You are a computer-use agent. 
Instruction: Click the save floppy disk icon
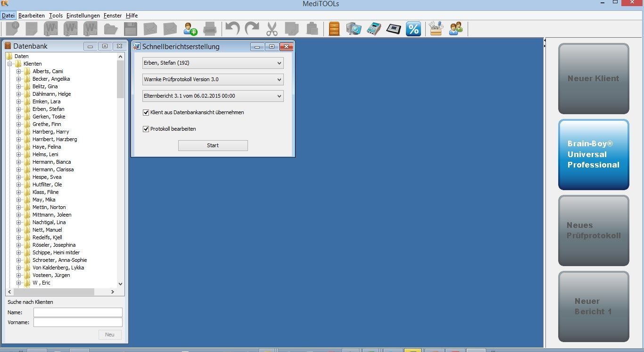coord(130,29)
